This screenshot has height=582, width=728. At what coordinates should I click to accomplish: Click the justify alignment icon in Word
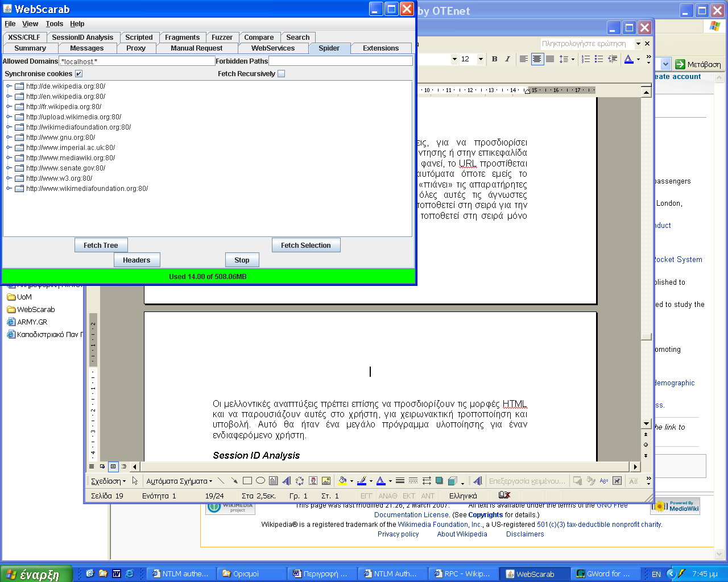click(550, 59)
